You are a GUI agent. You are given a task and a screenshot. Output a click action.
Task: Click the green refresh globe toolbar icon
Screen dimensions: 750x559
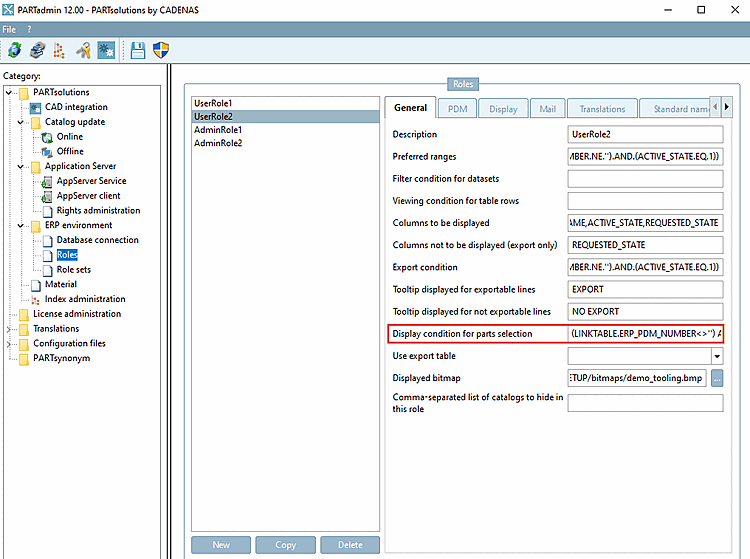pyautogui.click(x=14, y=50)
